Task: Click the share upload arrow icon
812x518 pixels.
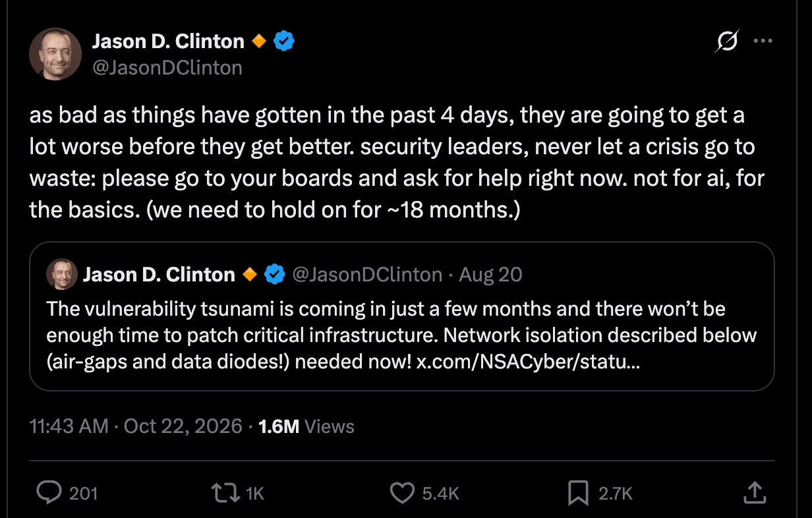Action: pos(755,492)
